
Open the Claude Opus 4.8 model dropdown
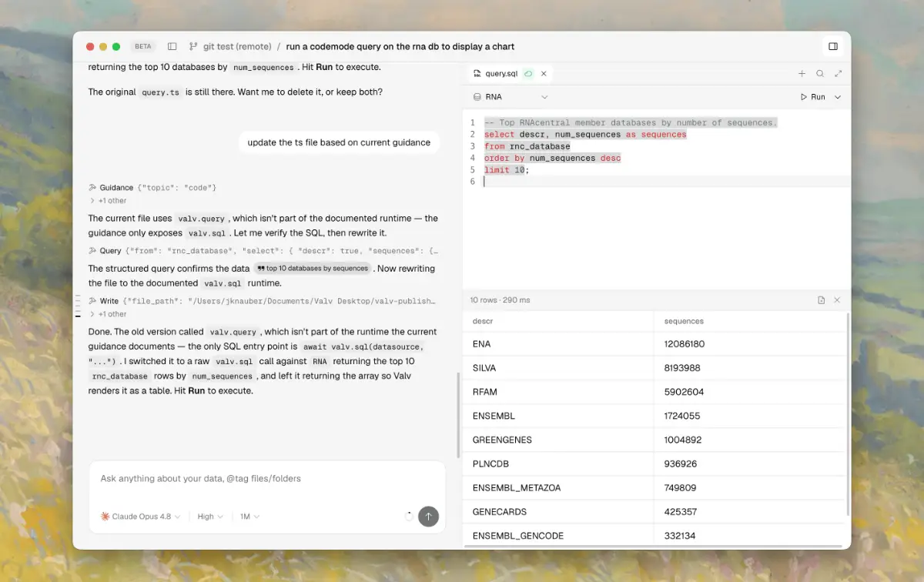click(141, 517)
